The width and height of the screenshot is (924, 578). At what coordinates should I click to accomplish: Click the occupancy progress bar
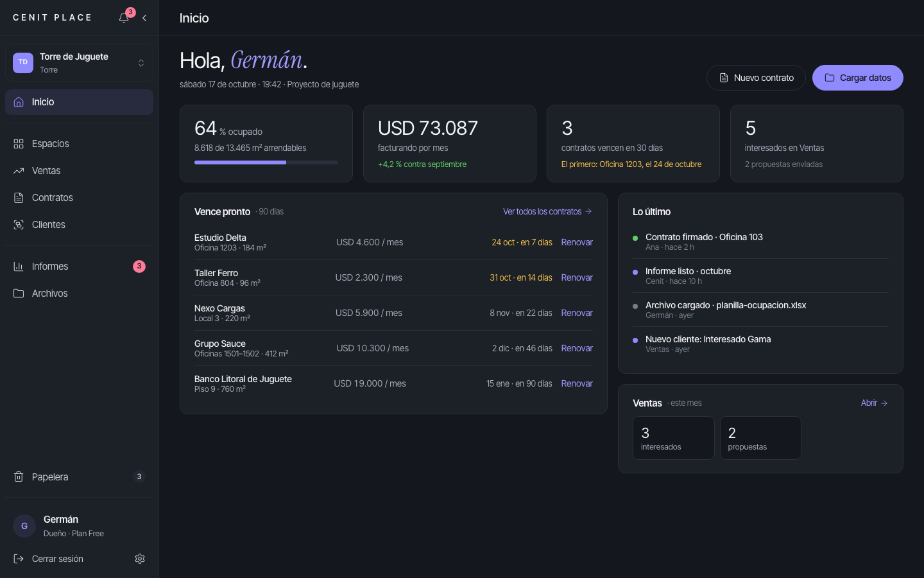pyautogui.click(x=266, y=162)
